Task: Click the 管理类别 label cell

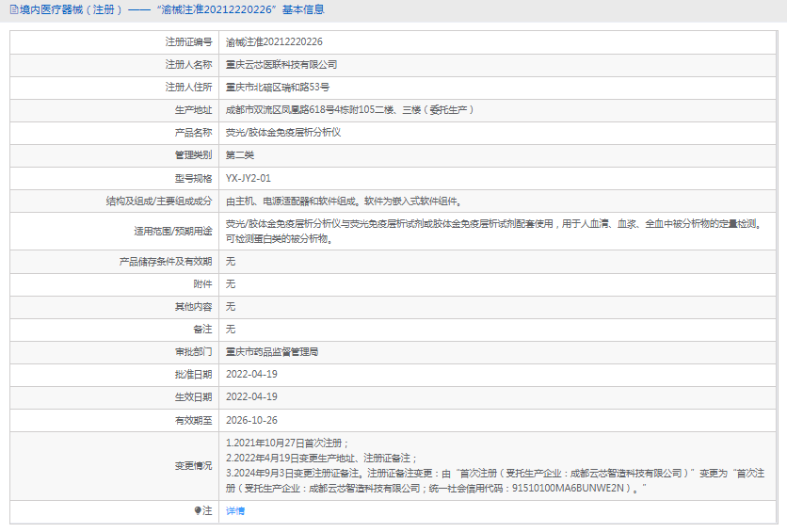Action: tap(115, 155)
